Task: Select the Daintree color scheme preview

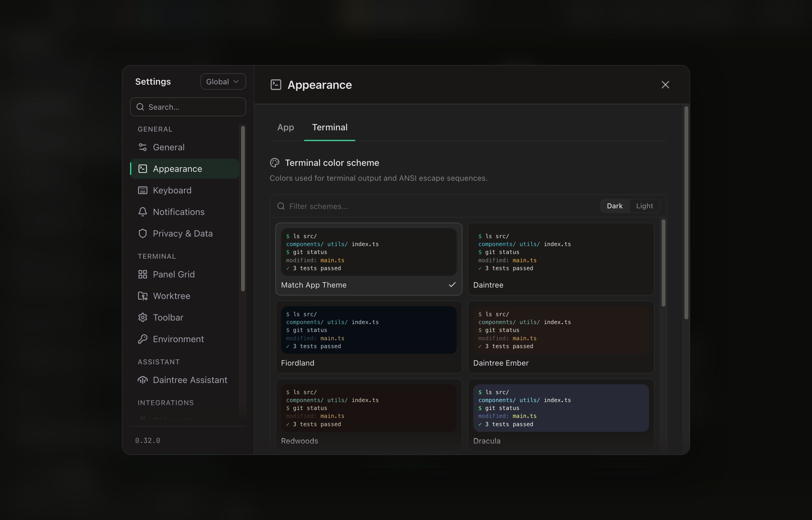Action: (x=561, y=252)
